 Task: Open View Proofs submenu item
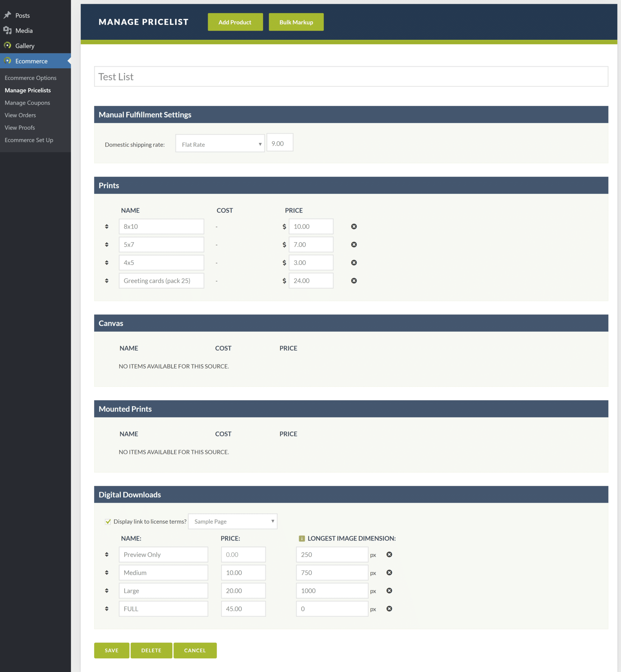tap(20, 127)
